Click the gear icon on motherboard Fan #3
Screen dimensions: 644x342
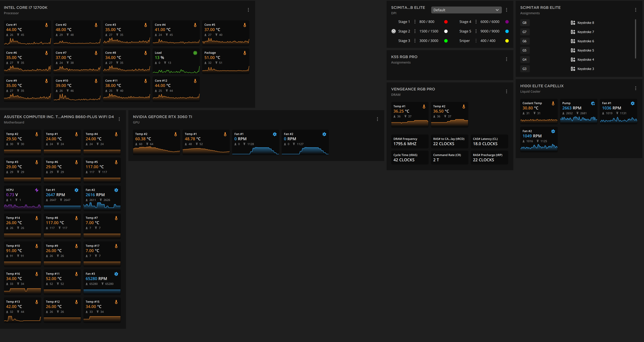(116, 274)
